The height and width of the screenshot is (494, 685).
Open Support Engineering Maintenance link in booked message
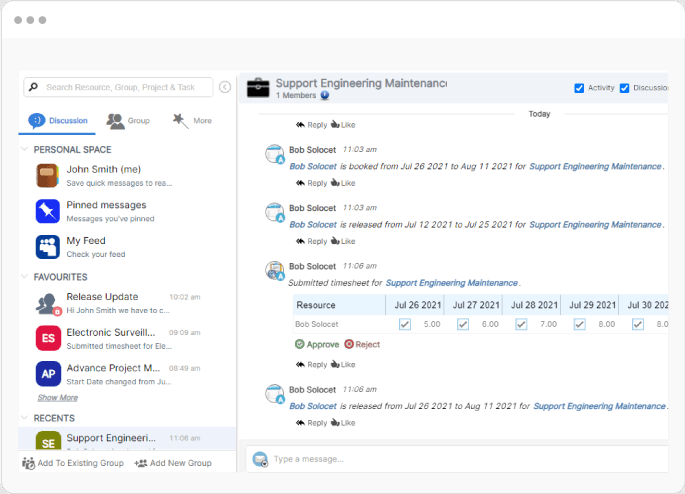(x=596, y=166)
